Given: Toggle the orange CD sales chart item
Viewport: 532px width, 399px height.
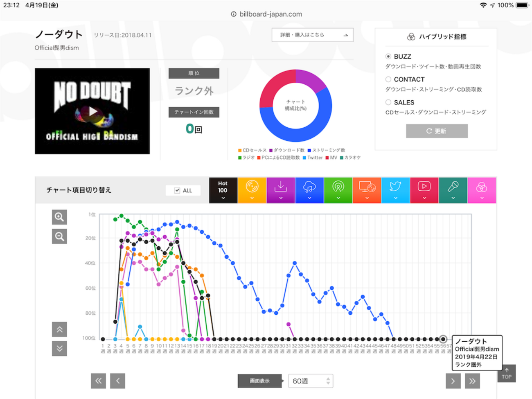Looking at the screenshot, I should (252, 190).
